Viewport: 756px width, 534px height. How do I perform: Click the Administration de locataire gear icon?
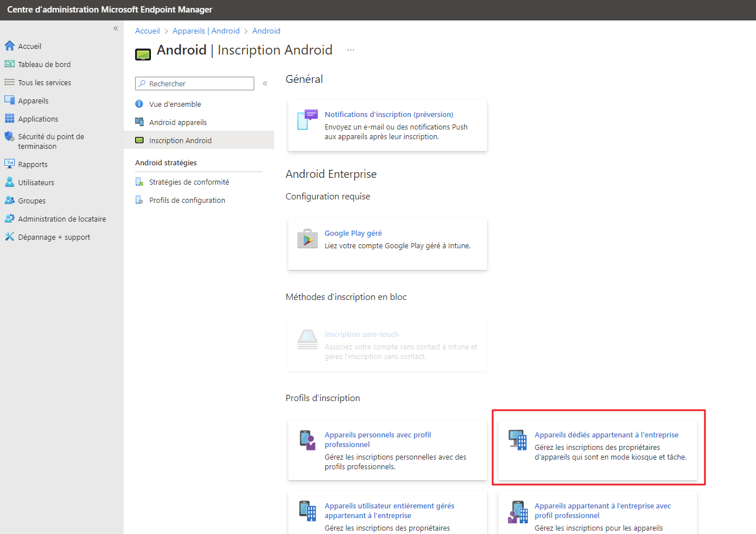(x=10, y=219)
